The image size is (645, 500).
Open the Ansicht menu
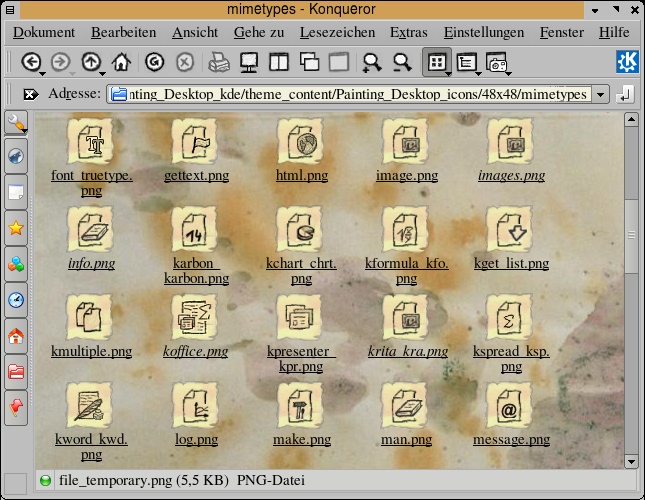(195, 32)
